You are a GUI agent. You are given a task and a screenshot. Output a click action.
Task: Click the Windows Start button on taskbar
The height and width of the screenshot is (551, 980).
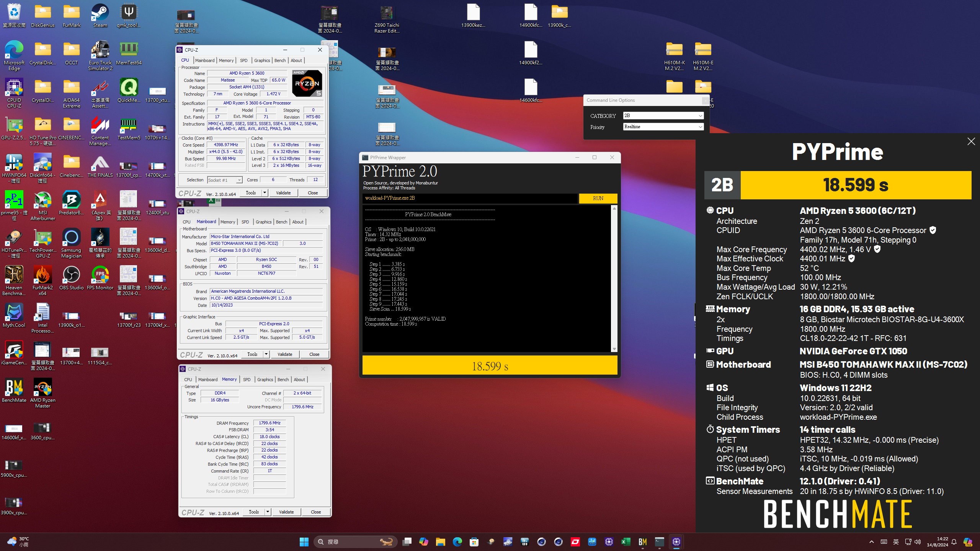[304, 542]
